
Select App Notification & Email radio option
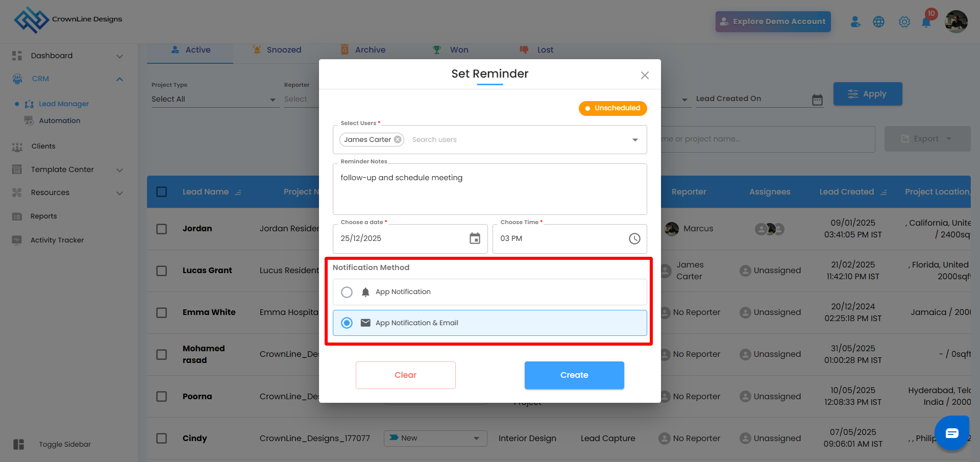click(x=347, y=323)
